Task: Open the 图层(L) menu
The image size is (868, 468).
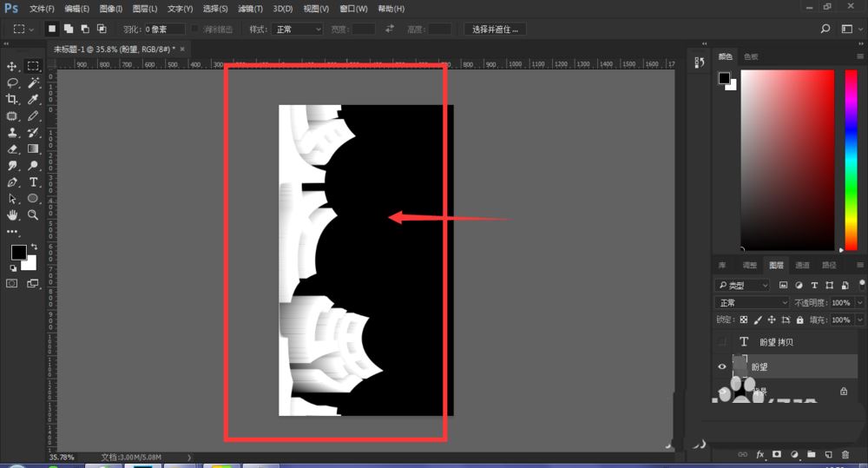Action: click(x=144, y=9)
